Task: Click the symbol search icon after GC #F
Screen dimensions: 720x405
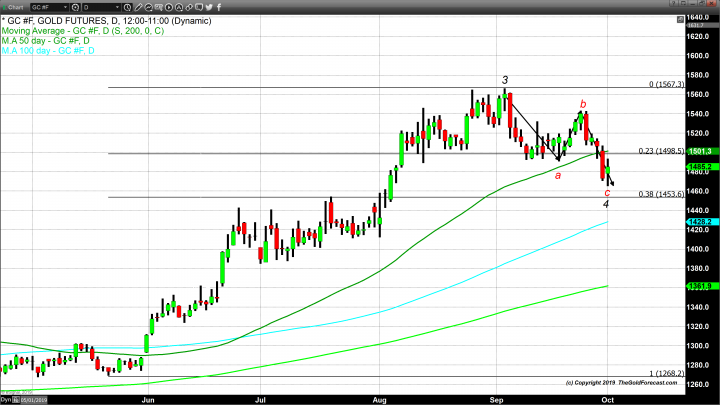Action: click(77, 6)
